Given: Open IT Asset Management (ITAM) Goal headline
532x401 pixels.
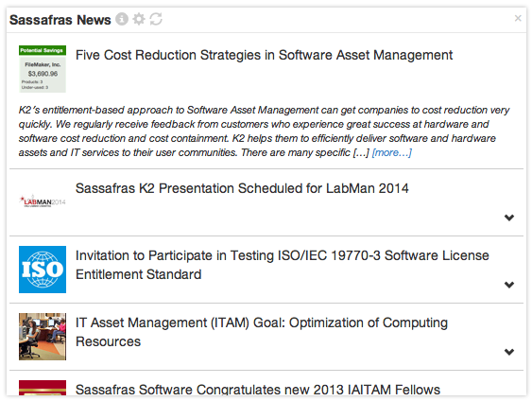Looking at the screenshot, I should click(x=261, y=332).
